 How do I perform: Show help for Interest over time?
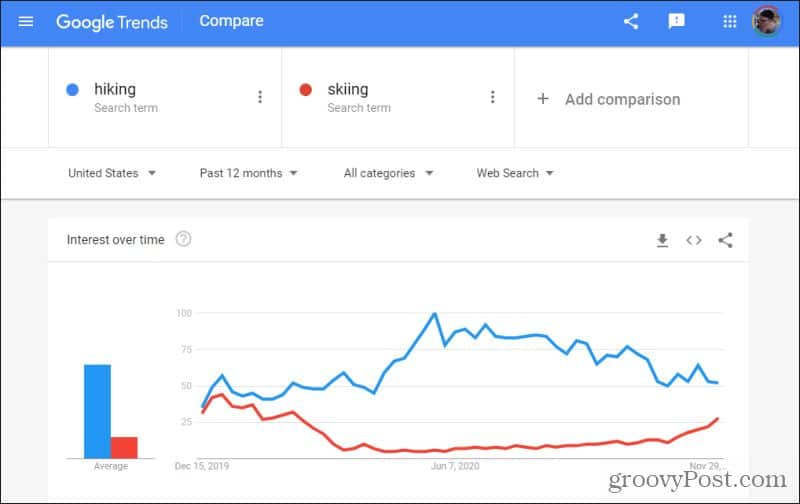pyautogui.click(x=183, y=239)
